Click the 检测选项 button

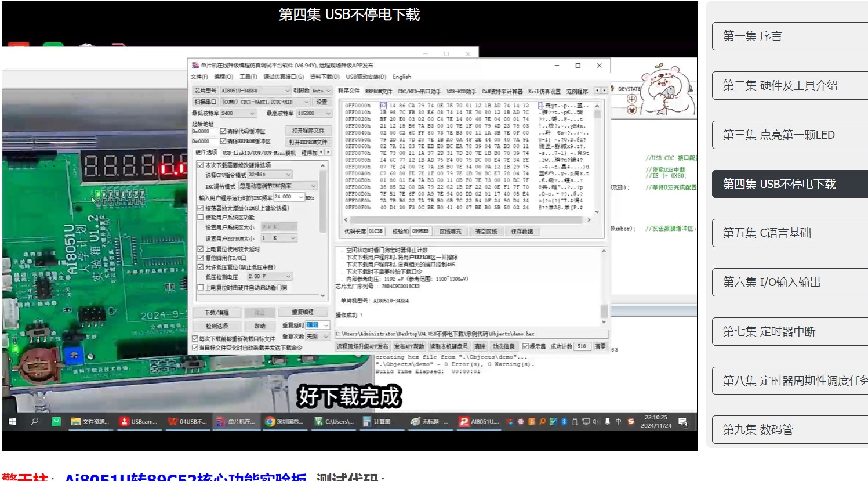[217, 326]
